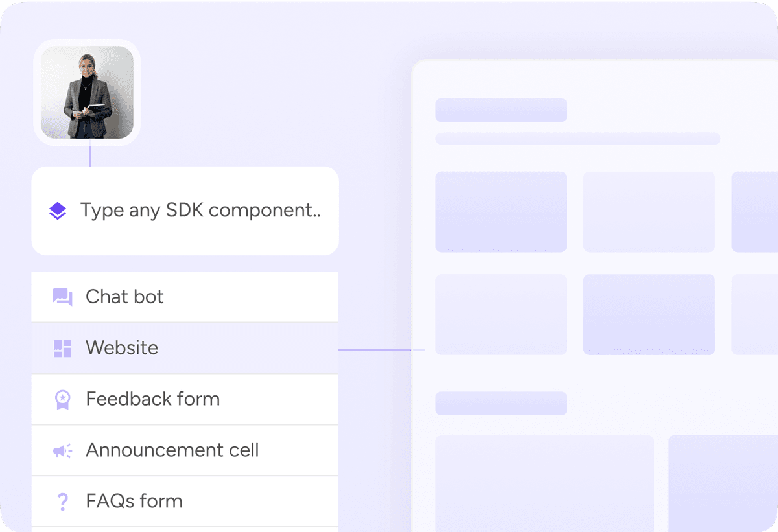
Task: Click the layers icon in the SDK search box
Action: tap(58, 211)
